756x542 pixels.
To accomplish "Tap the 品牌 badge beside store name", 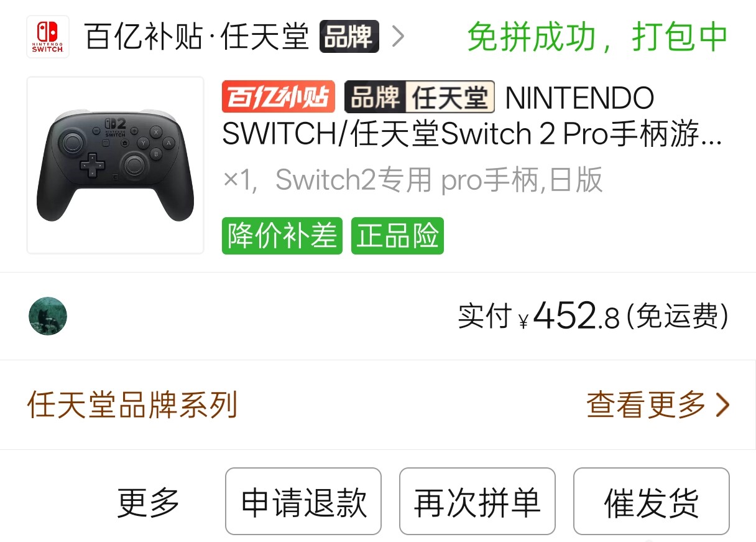I will coord(349,37).
